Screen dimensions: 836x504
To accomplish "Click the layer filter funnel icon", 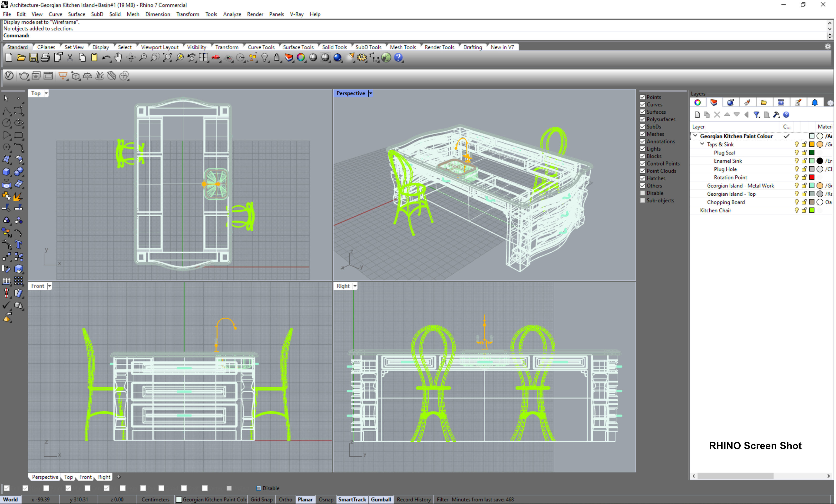I will pos(756,115).
